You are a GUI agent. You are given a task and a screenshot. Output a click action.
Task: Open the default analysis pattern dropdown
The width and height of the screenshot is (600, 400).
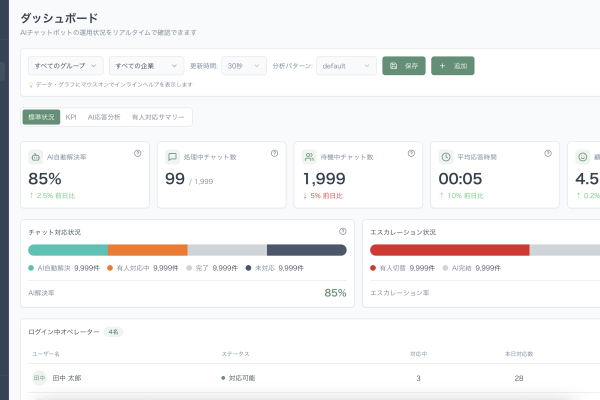point(346,66)
